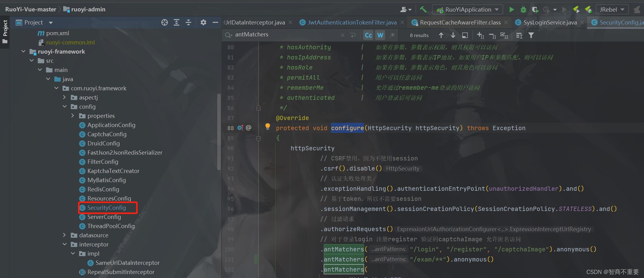Viewport: 644px width, 278px height.
Task: Collapse the main folder
Action: [x=40, y=70]
